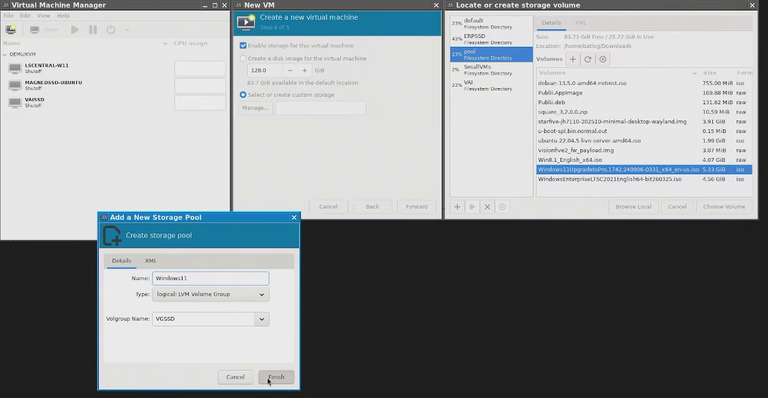Increase disk size with plus stepper

pyautogui.click(x=305, y=70)
